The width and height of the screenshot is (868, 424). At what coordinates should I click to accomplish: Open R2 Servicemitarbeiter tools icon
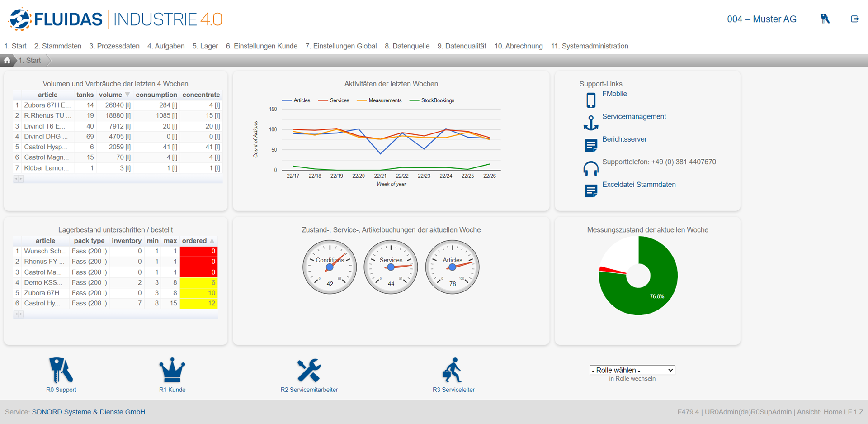[x=309, y=371]
